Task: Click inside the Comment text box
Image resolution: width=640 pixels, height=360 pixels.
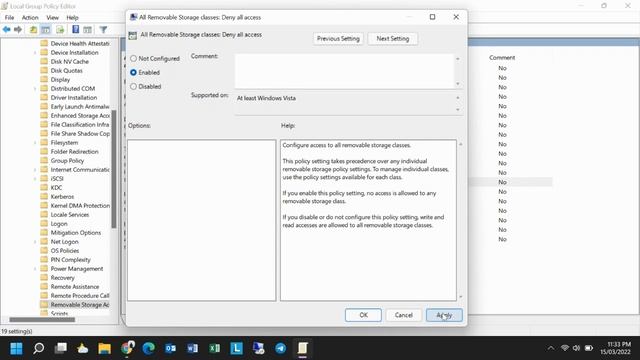Action: [344, 71]
